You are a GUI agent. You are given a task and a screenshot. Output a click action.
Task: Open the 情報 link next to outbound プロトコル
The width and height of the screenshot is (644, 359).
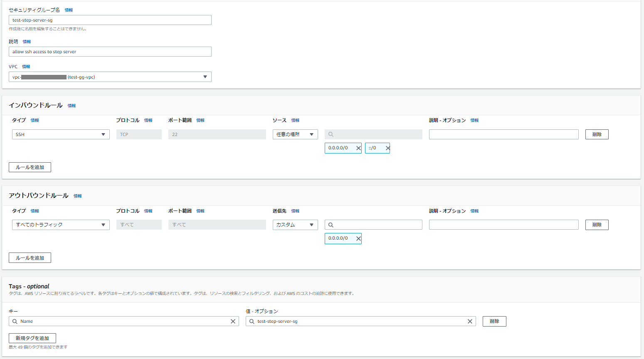click(148, 211)
